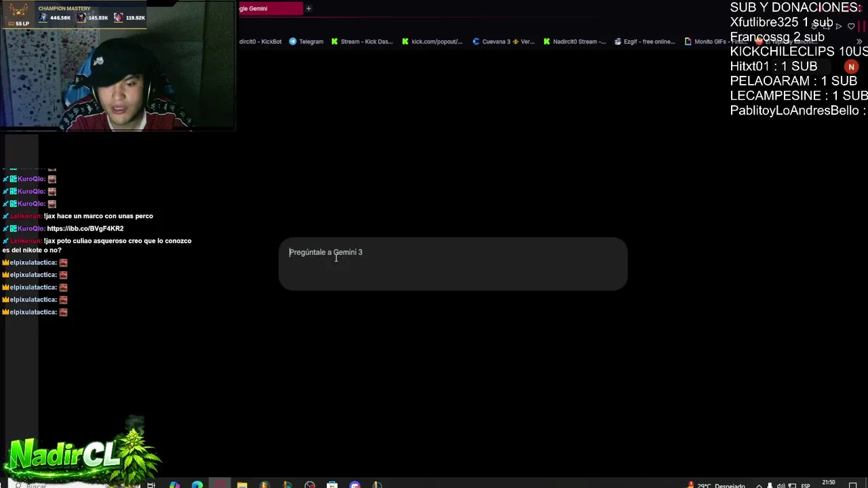Open Microsoft Store from the taskbar
The height and width of the screenshot is (488, 868).
pos(332,485)
